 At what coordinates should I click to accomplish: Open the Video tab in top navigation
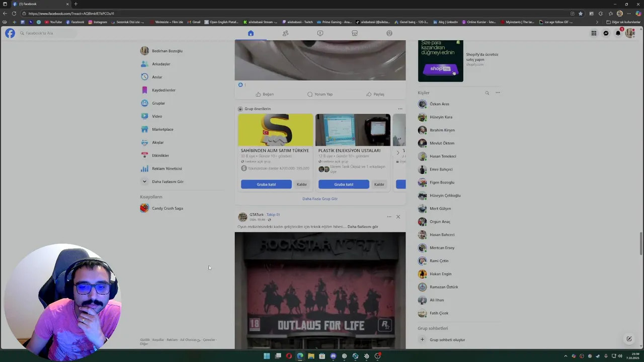(320, 33)
